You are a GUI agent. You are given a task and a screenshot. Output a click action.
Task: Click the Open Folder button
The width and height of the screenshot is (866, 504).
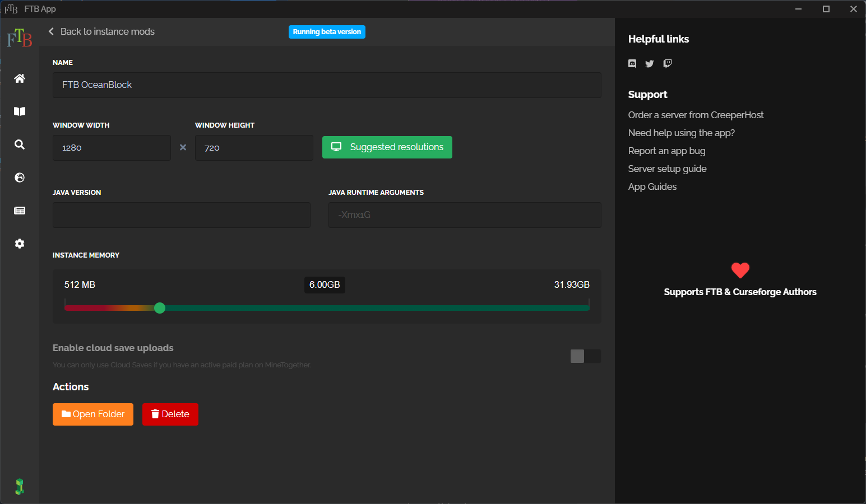[x=93, y=414]
